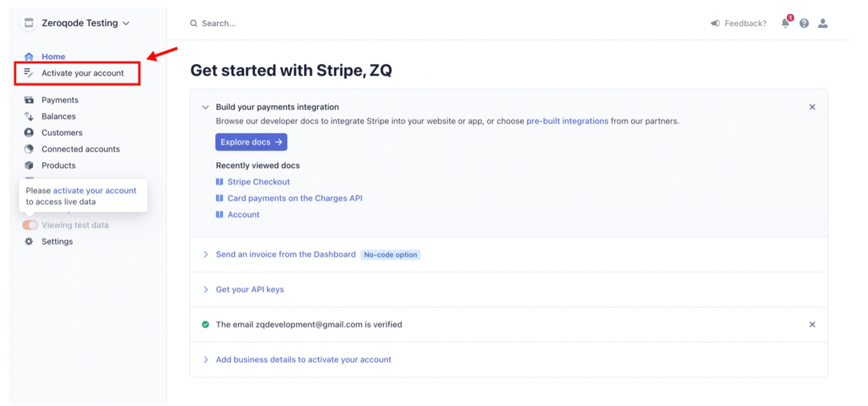Click the Products box icon

(29, 165)
